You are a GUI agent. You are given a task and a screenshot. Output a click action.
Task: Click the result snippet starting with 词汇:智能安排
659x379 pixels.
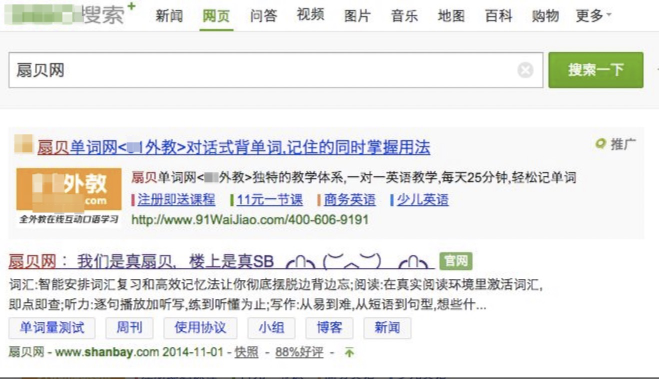click(275, 295)
